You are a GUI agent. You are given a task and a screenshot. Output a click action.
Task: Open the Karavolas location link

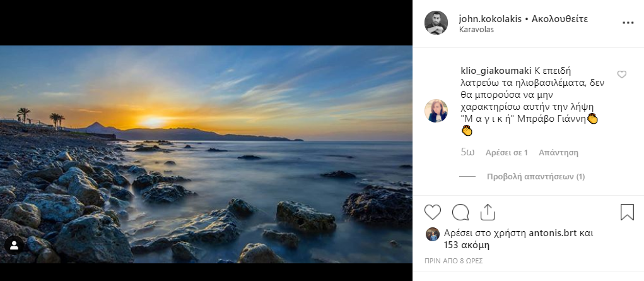click(x=477, y=30)
